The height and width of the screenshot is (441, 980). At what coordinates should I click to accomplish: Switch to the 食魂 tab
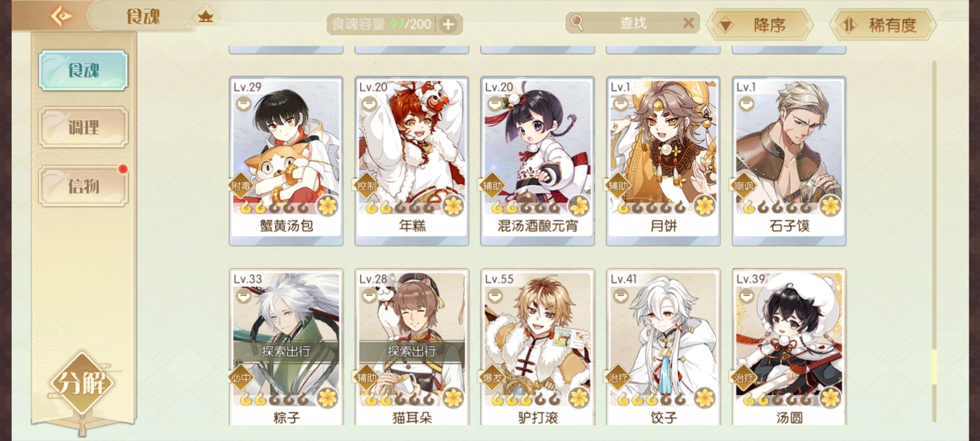click(83, 70)
